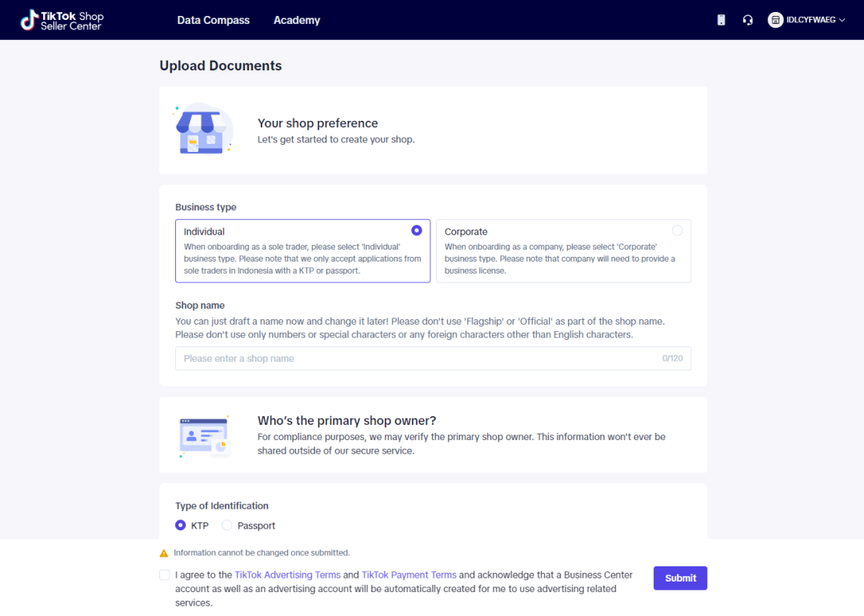Click the TikTok Shop Seller Center logo
864x616 pixels.
(x=62, y=20)
